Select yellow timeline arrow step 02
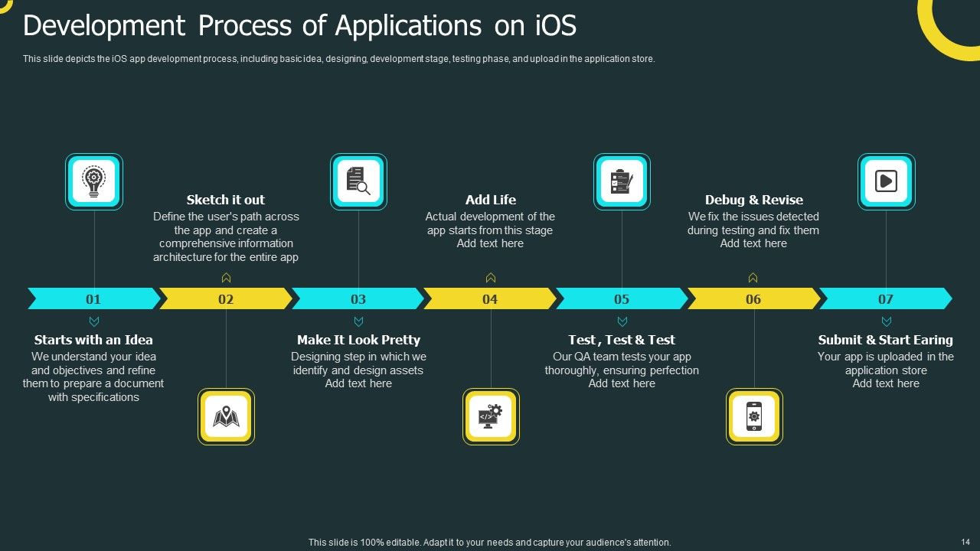This screenshot has width=980, height=551. (226, 298)
